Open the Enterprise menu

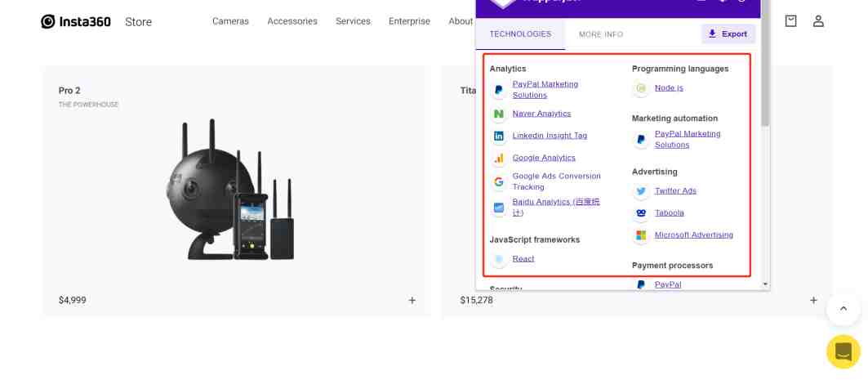pyautogui.click(x=409, y=21)
